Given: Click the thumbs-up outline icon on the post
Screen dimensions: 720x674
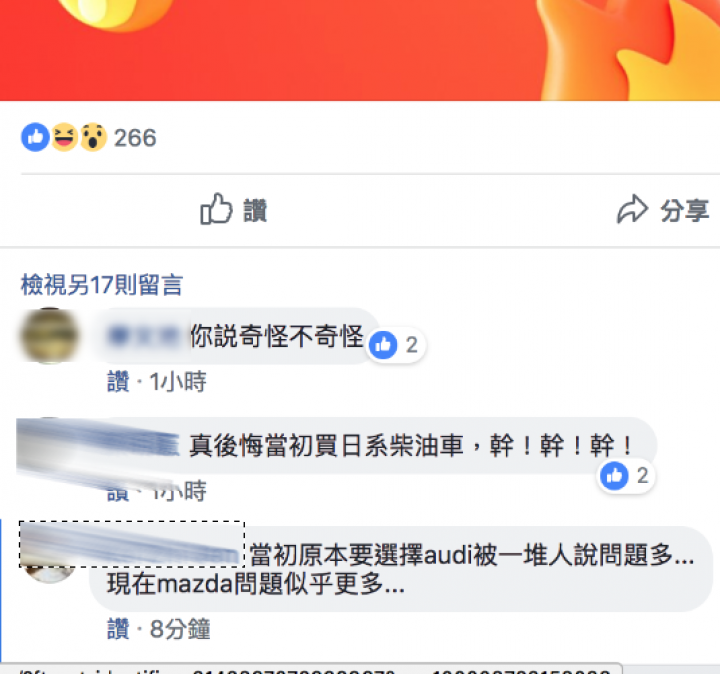Looking at the screenshot, I should (216, 209).
